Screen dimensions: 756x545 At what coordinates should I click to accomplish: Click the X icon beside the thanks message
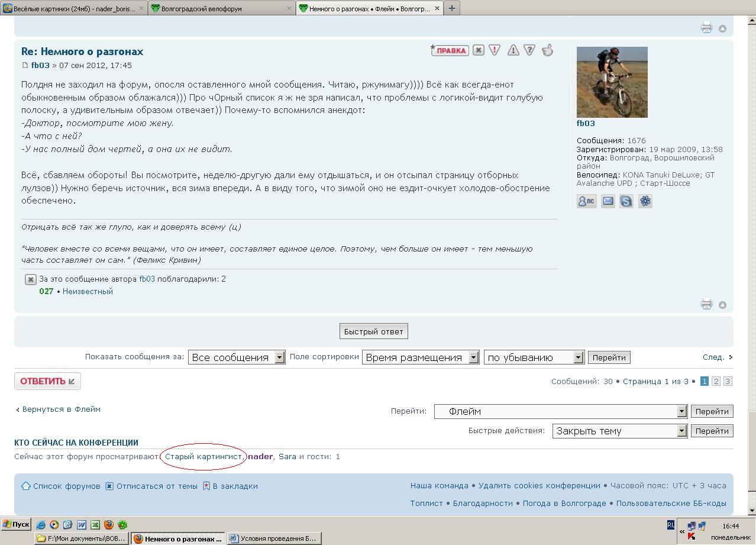coord(31,279)
